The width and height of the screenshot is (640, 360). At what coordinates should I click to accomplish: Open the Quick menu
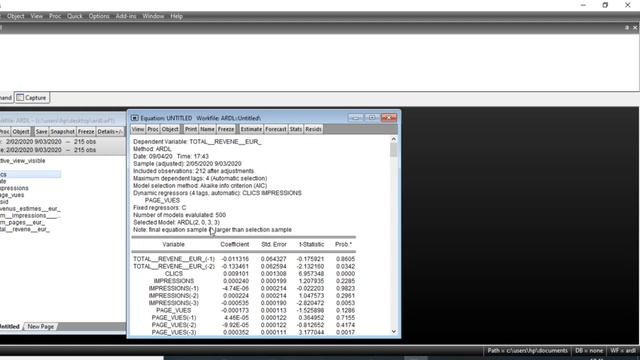coord(75,16)
